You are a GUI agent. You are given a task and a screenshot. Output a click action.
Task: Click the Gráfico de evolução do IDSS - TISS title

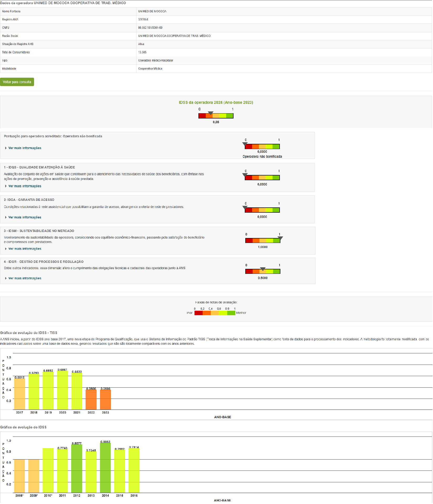29,333
